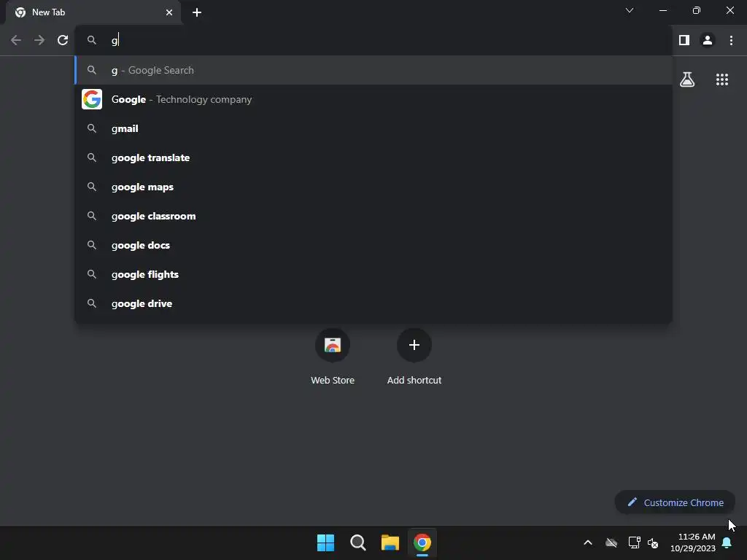Click the Web Store shortcut icon
This screenshot has width=747, height=560.
(333, 345)
